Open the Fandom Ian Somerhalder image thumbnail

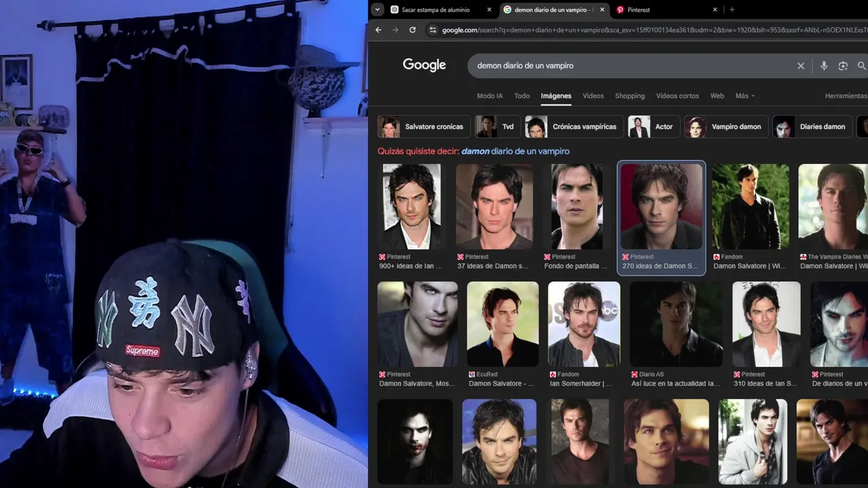pos(584,325)
